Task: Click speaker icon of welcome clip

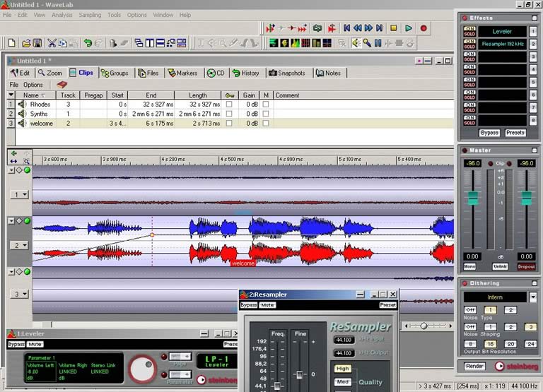Action: (x=22, y=123)
